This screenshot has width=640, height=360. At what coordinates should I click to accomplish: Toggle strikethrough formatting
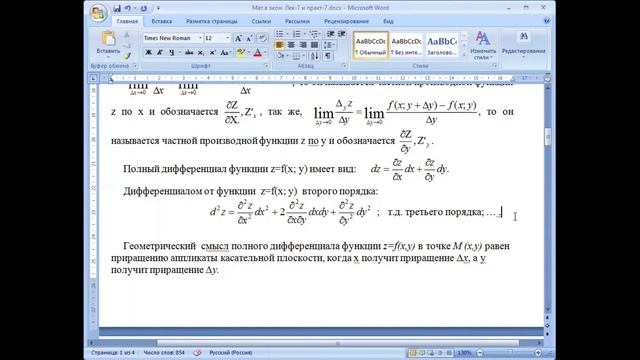point(189,52)
